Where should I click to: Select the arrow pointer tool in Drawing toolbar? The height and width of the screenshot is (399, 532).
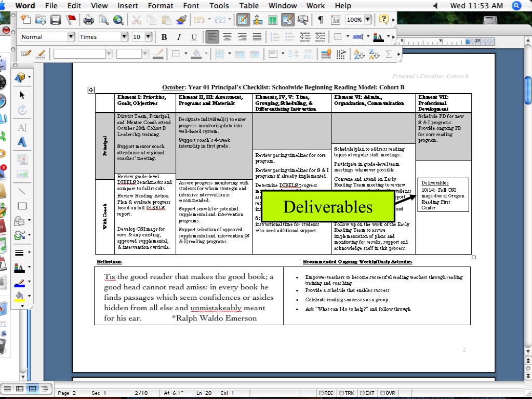(22, 95)
